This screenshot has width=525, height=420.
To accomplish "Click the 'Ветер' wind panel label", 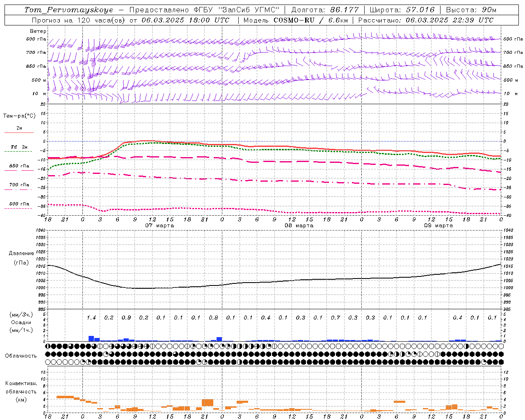I will click(x=38, y=31).
